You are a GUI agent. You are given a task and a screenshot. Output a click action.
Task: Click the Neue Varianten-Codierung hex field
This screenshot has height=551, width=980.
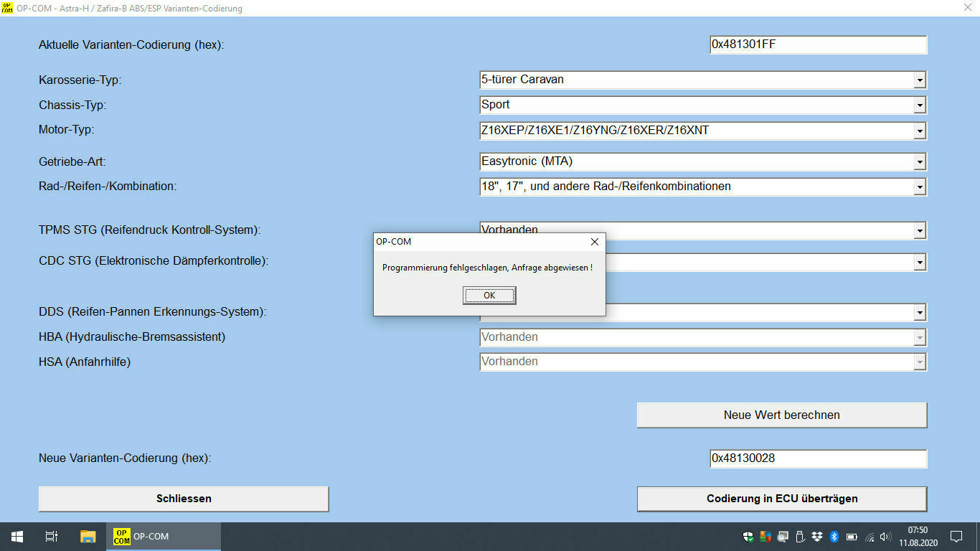(x=817, y=458)
